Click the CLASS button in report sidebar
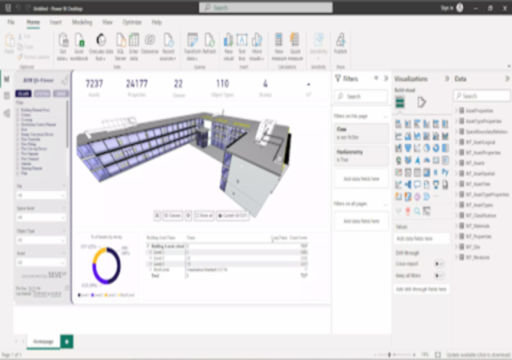 (23, 94)
